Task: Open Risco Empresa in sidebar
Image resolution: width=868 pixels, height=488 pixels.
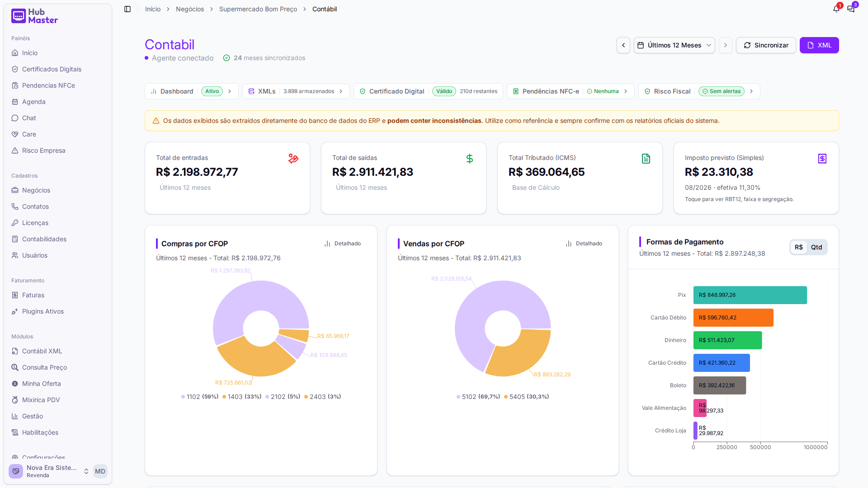Action: (57, 150)
